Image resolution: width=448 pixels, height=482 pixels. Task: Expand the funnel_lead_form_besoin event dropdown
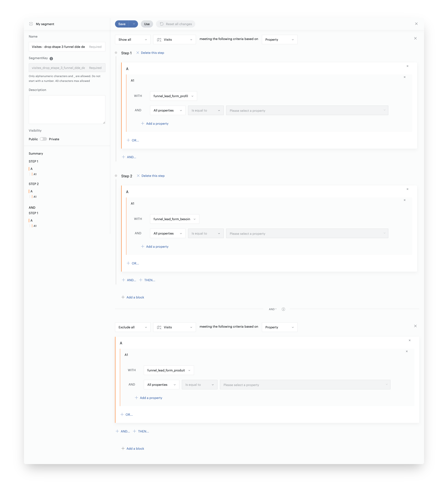click(x=174, y=219)
